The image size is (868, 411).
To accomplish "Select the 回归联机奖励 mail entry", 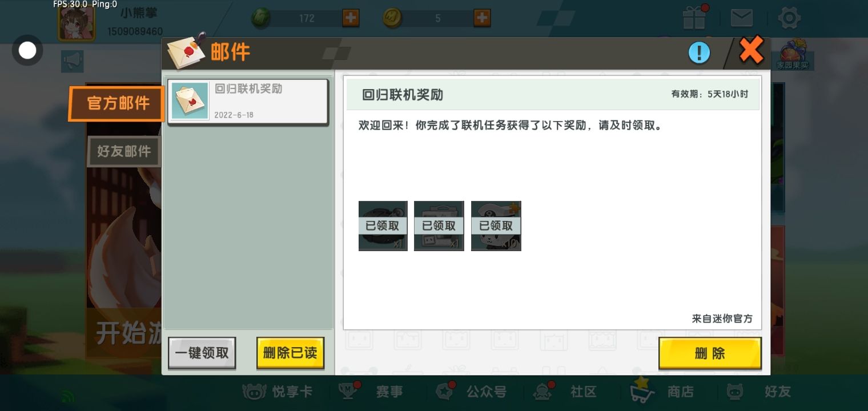I will pos(247,102).
